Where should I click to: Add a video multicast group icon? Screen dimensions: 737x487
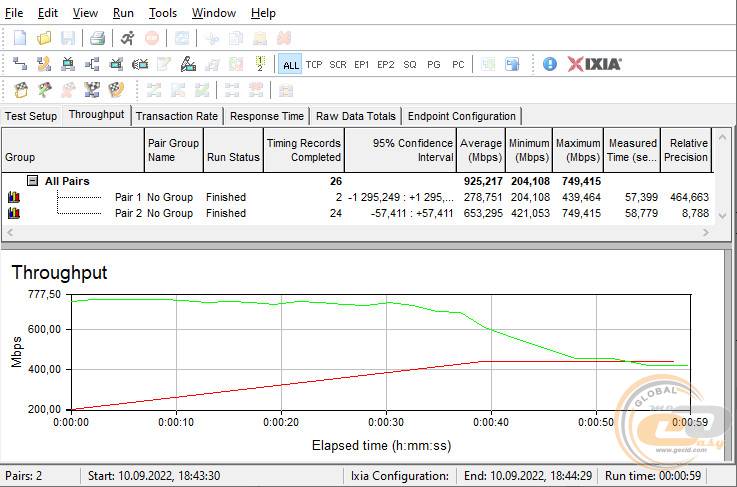(116, 64)
